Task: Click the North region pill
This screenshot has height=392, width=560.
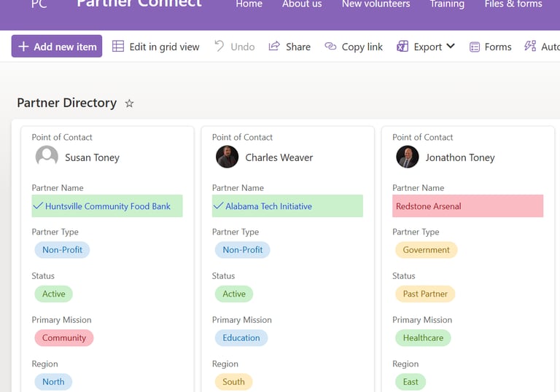Action: [x=53, y=382]
